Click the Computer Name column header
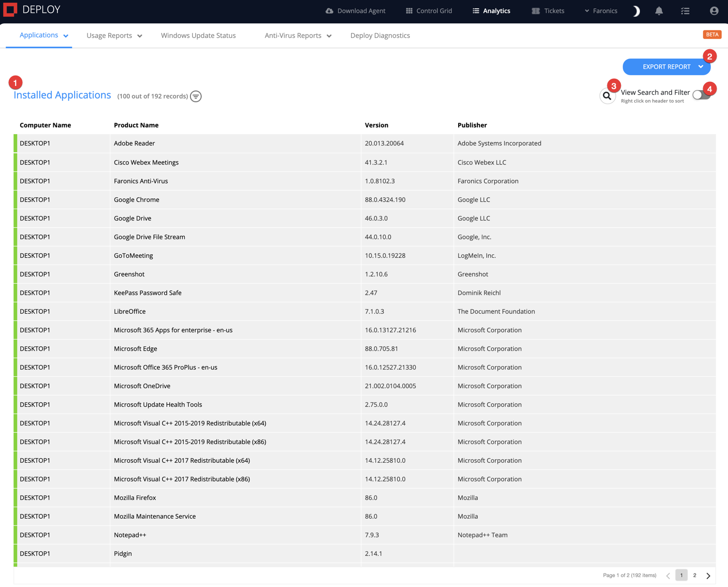The image size is (728, 587). pyautogui.click(x=46, y=125)
